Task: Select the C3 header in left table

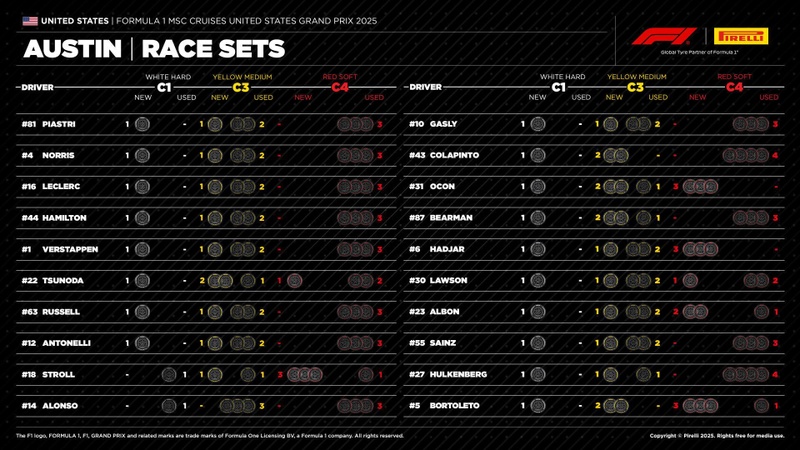Action: (x=241, y=87)
